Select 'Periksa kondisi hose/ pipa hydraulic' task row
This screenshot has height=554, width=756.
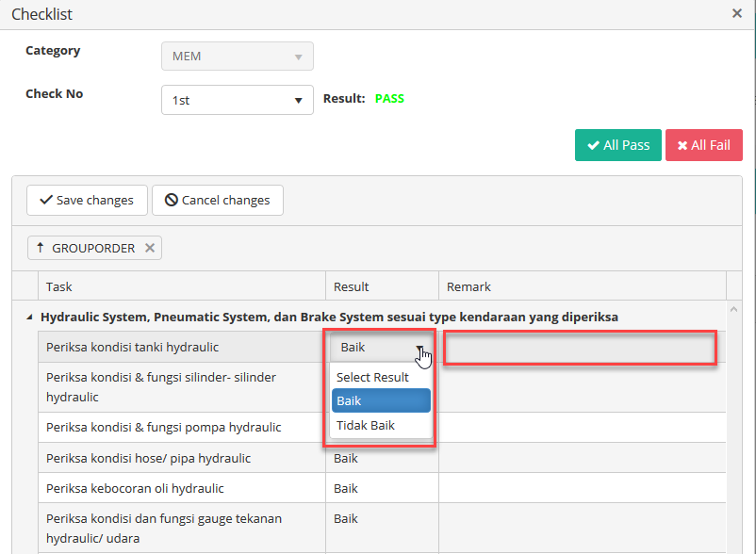point(181,458)
